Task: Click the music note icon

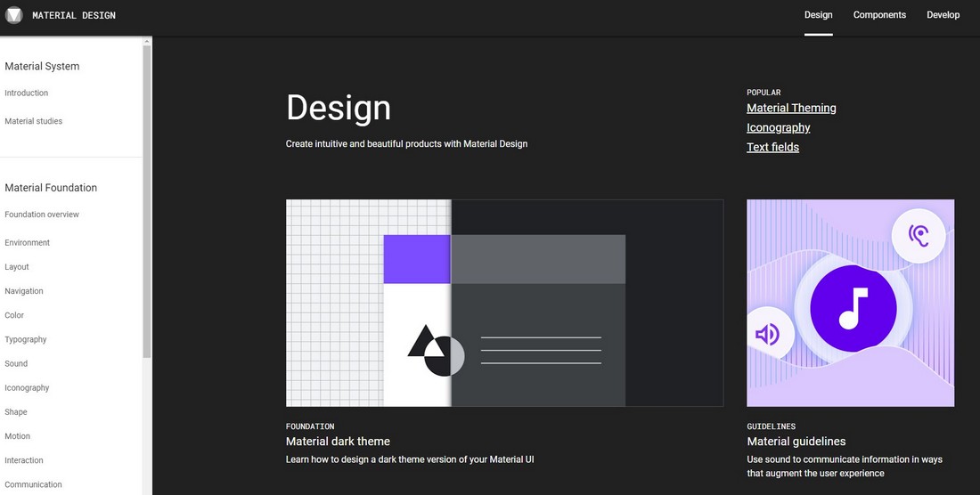Action: tap(853, 308)
